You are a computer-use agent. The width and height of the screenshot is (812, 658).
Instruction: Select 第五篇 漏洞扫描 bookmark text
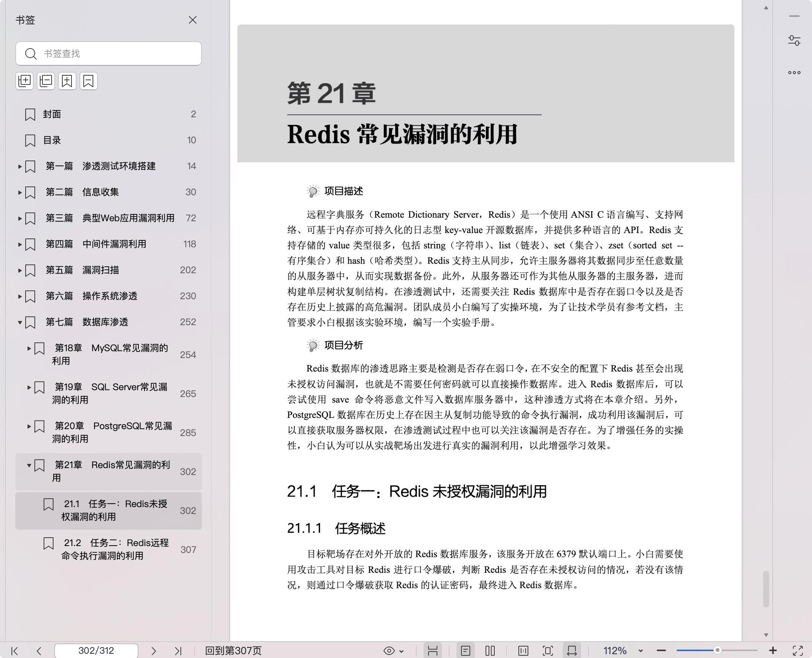click(x=82, y=270)
